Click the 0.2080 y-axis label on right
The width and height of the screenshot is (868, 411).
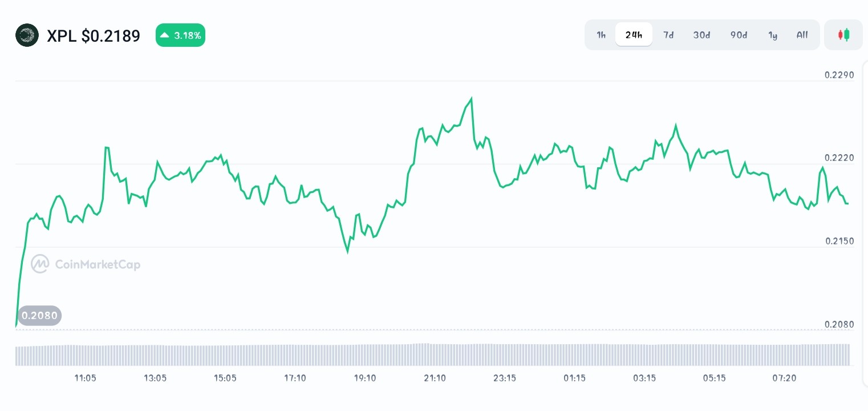[839, 324]
